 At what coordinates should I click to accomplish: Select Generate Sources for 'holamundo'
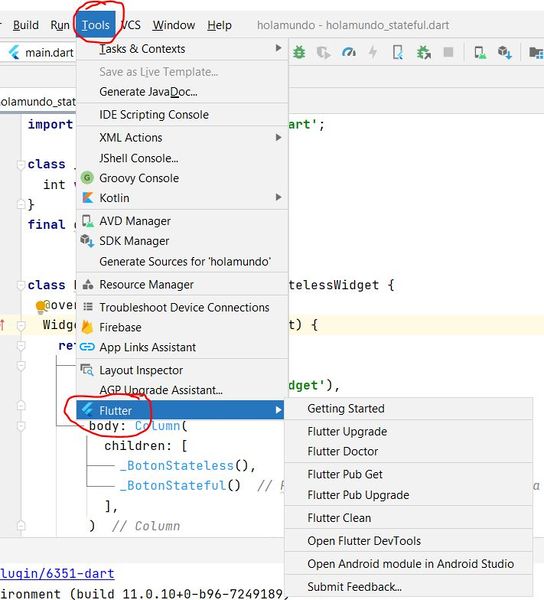coord(182,262)
